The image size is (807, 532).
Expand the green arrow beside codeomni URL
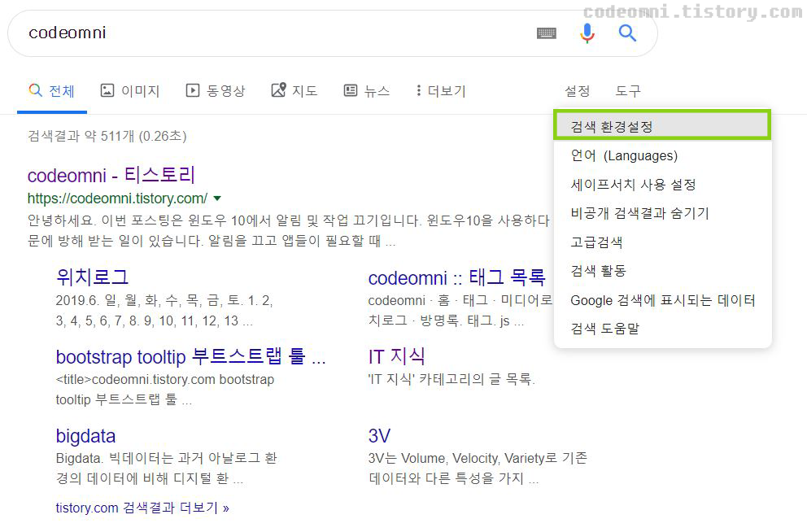click(217, 198)
